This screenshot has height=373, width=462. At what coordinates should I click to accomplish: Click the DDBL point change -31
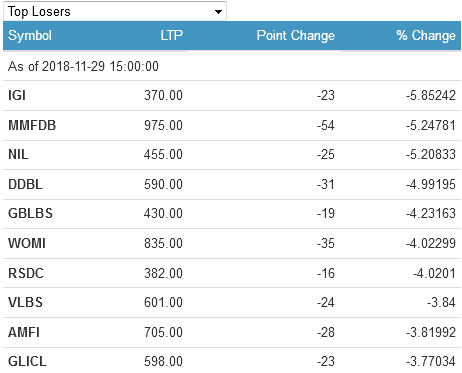326,184
